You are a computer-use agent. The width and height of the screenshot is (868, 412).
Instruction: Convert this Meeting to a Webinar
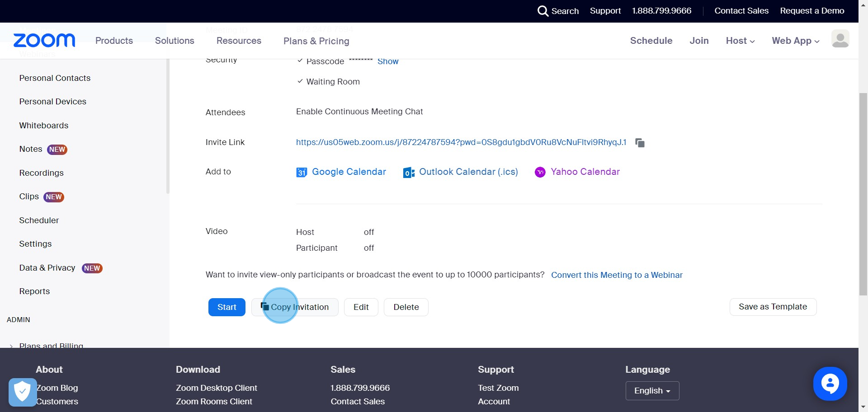coord(617,275)
